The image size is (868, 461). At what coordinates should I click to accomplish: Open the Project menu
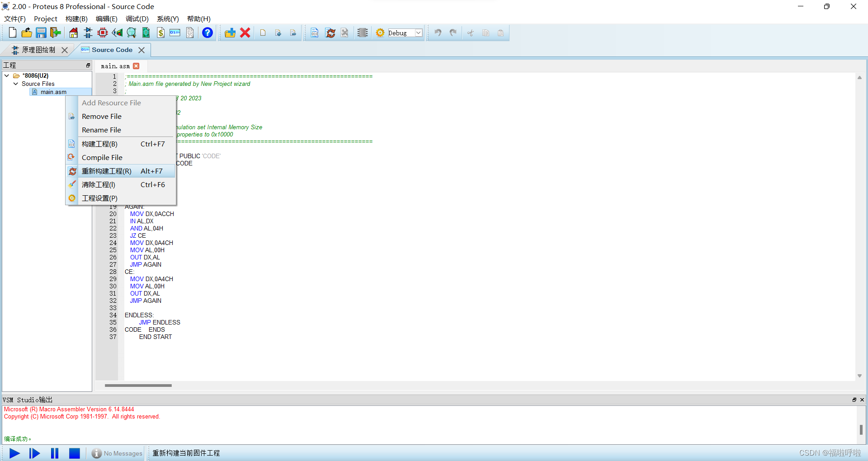tap(46, 19)
